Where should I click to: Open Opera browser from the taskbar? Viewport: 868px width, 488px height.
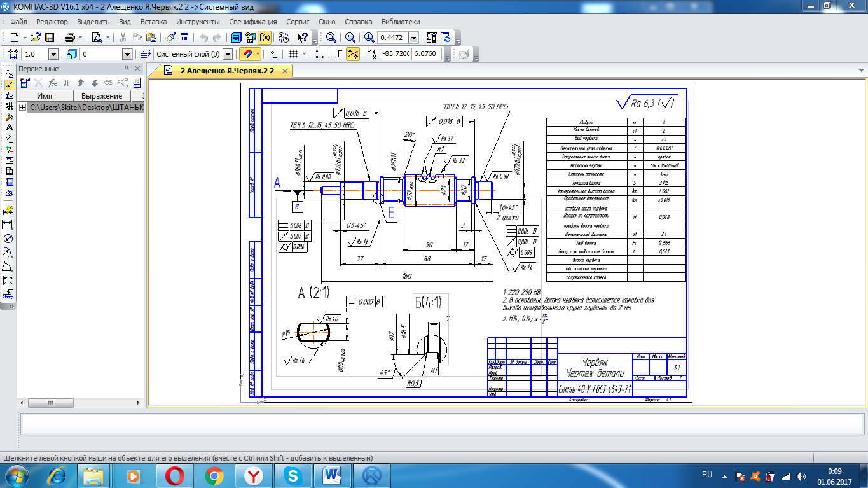point(174,475)
